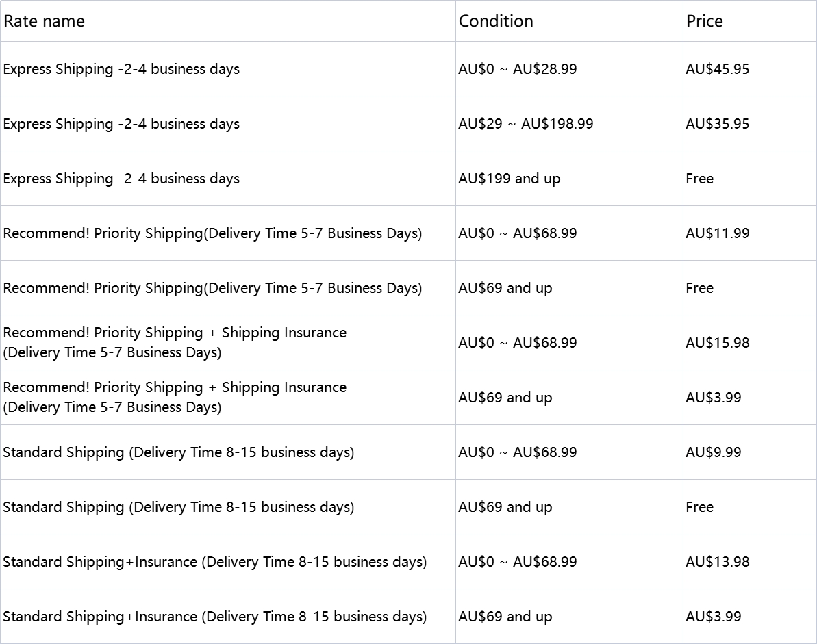Click the Free price for Express Shipping
817x644 pixels.
(x=699, y=179)
